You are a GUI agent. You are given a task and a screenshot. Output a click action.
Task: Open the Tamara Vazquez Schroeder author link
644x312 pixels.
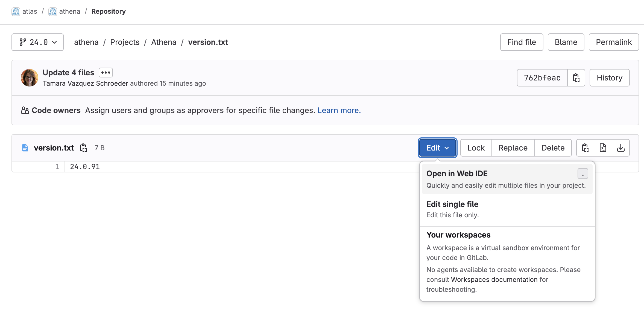pos(85,83)
